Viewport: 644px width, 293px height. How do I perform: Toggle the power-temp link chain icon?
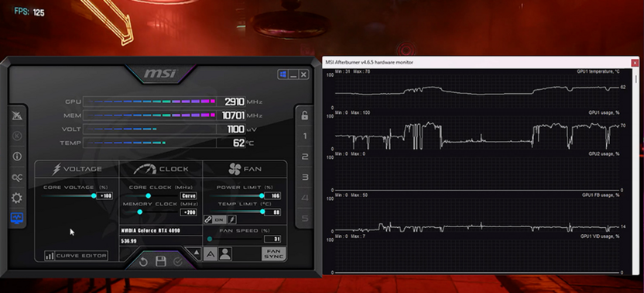pyautogui.click(x=208, y=220)
